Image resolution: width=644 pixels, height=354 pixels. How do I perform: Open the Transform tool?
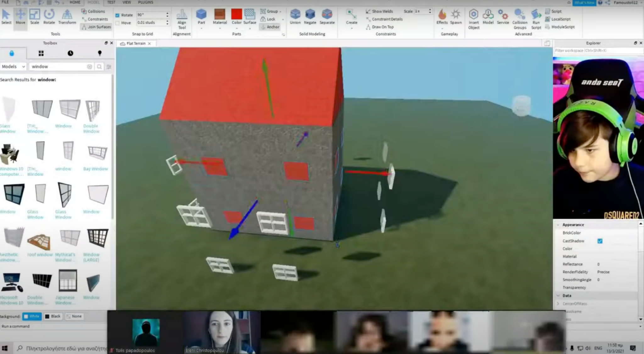(x=67, y=17)
